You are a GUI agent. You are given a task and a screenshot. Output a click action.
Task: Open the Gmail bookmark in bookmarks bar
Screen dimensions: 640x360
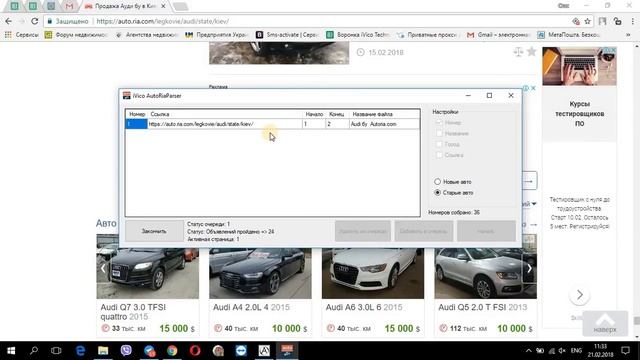[498, 35]
